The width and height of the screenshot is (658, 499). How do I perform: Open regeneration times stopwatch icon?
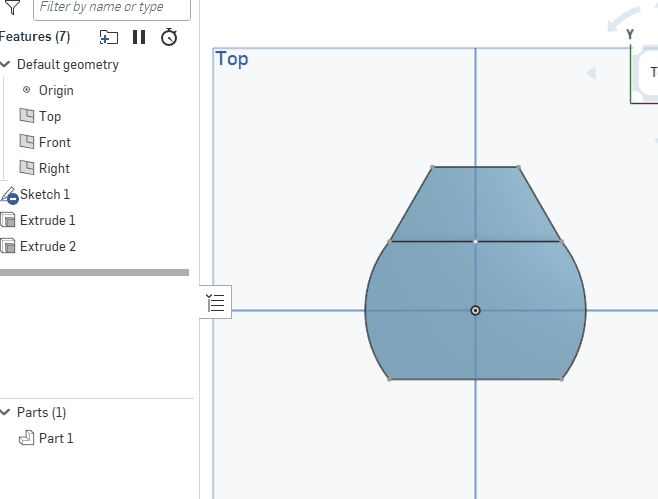click(169, 37)
